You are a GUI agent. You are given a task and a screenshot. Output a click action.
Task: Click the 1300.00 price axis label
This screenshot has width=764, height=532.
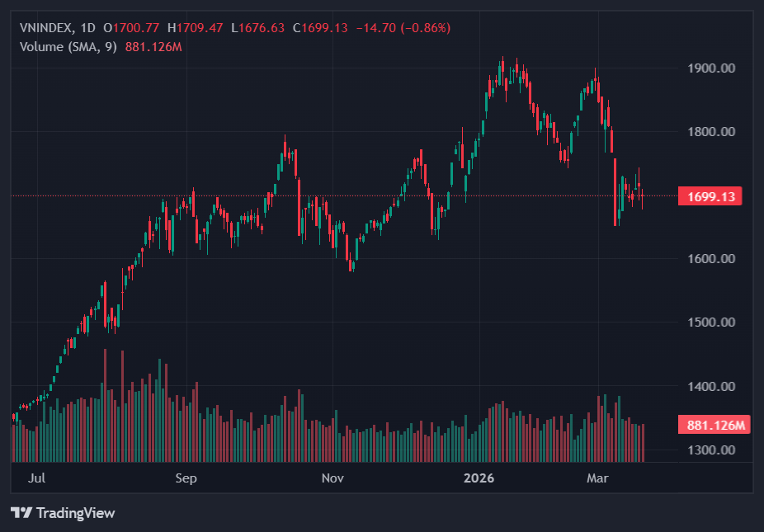(710, 450)
